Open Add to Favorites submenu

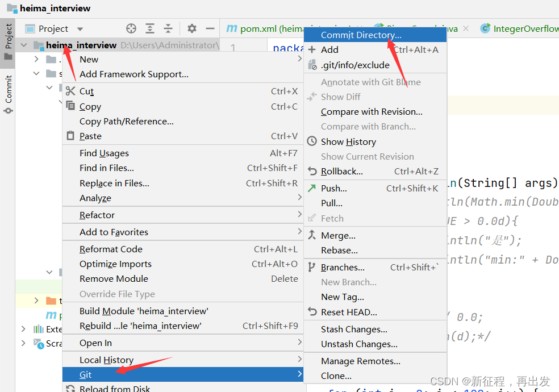pos(183,232)
